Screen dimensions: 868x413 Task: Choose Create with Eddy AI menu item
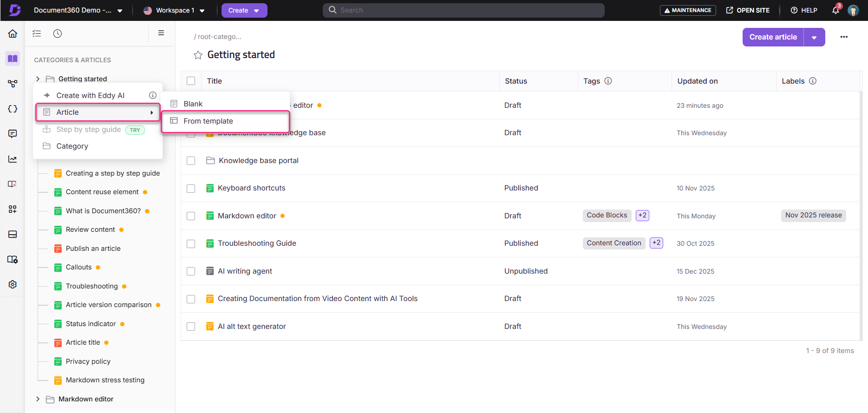pos(91,95)
